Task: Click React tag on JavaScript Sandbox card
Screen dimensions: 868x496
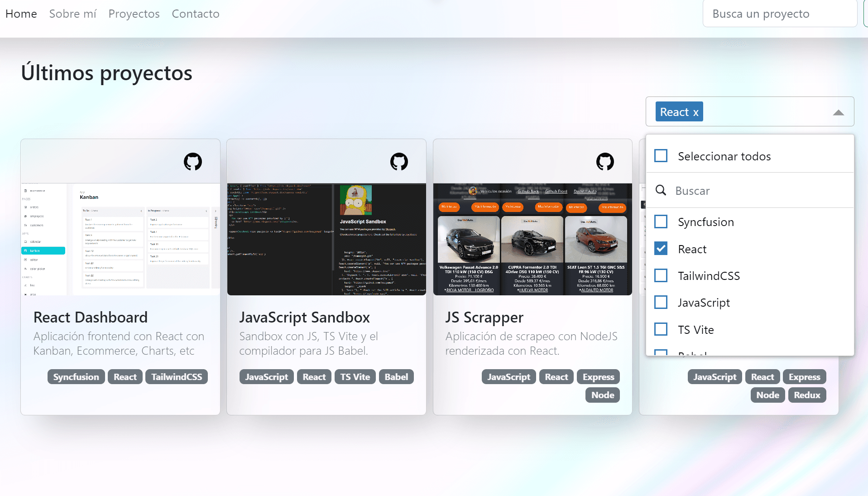Action: [x=314, y=377]
